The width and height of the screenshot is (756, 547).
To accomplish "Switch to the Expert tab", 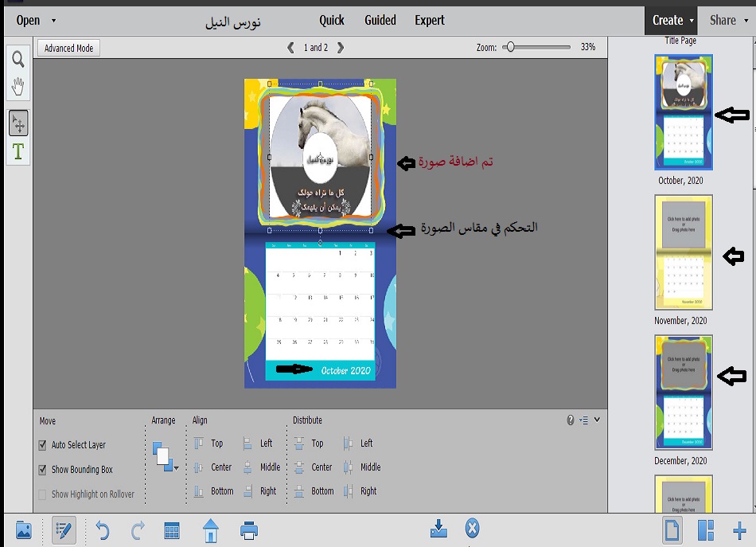I will click(429, 21).
